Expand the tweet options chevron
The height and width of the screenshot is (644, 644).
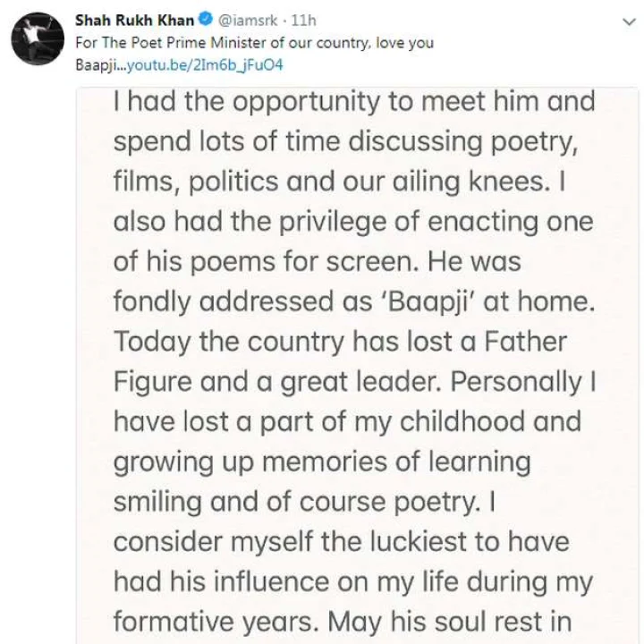[x=629, y=21]
